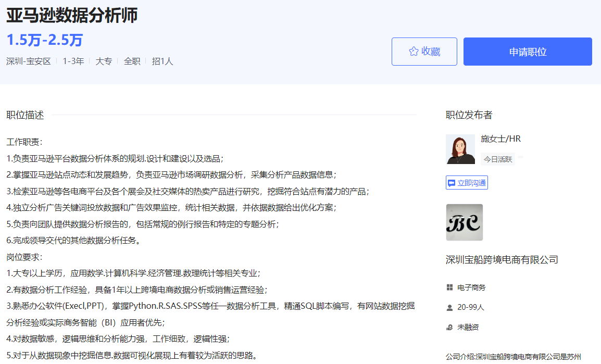The height and width of the screenshot is (364, 601).
Task: Select the 深圳-宝安区 location tag
Action: 29,61
